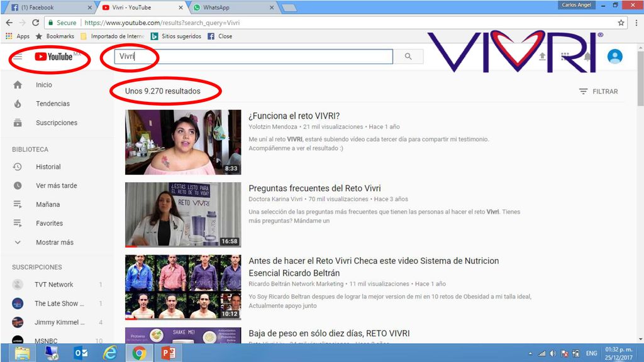
Task: Visit Doctora Karina Vivri channel
Action: pos(275,199)
